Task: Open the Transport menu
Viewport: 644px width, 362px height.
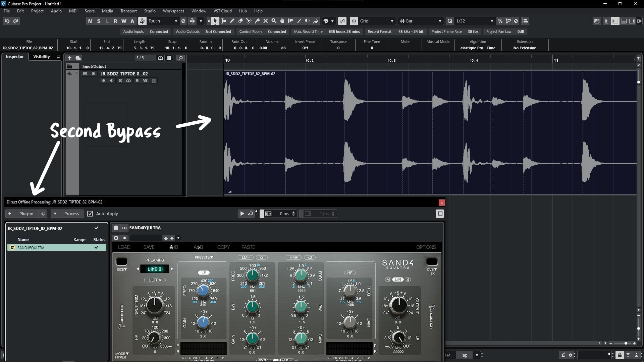Action: pyautogui.click(x=128, y=11)
